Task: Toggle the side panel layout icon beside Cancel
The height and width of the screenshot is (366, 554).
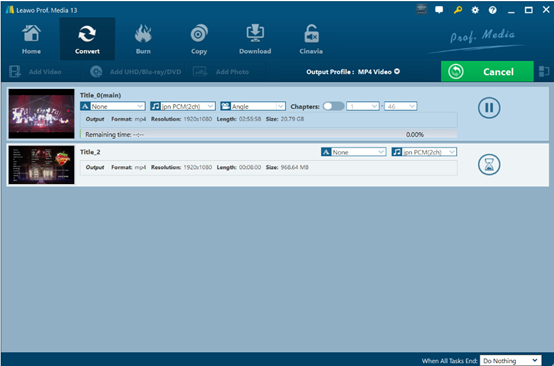Action: (544, 71)
